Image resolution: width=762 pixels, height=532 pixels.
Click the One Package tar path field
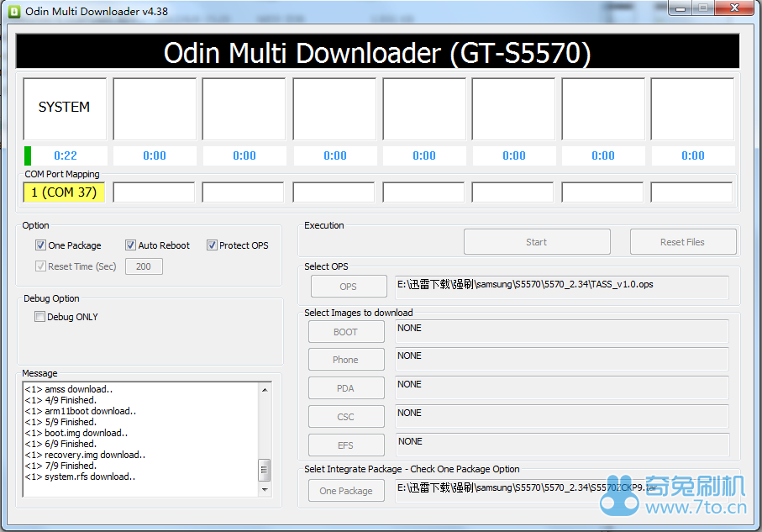point(562,490)
